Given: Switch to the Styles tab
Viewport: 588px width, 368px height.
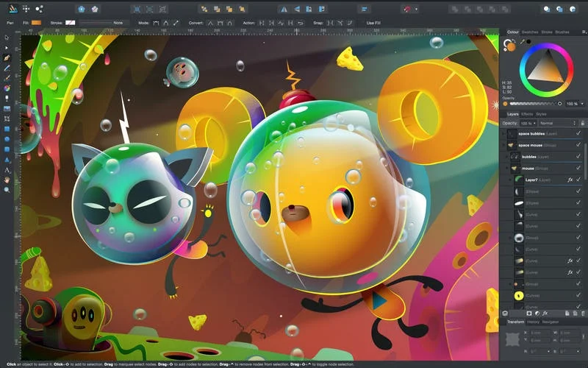Looking at the screenshot, I should click(x=541, y=114).
